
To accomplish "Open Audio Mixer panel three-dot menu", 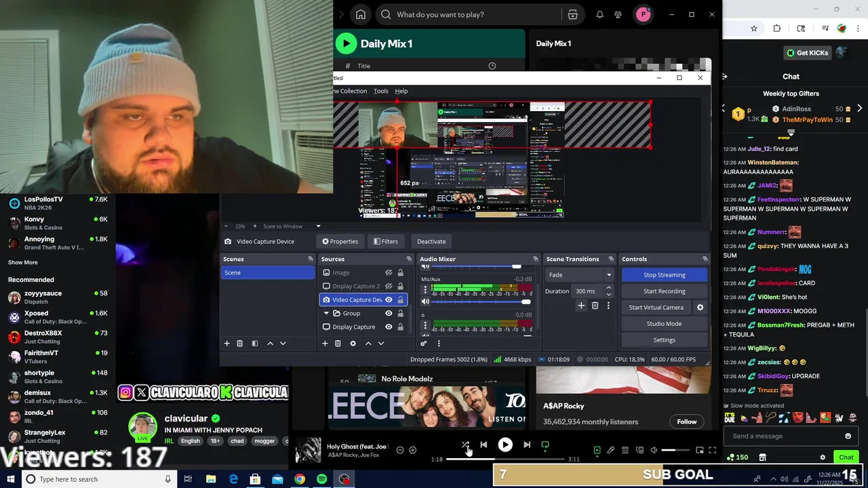I will (x=438, y=344).
